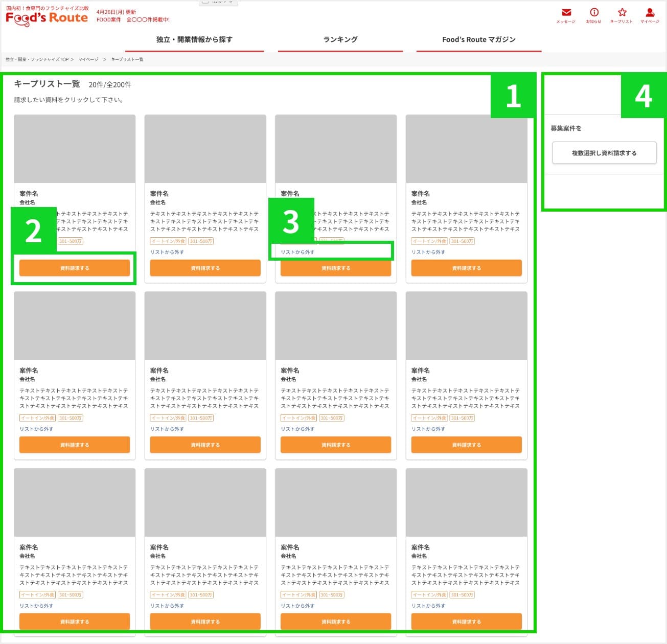
Task: Switch to Food's Route マガジン tab
Action: click(479, 39)
